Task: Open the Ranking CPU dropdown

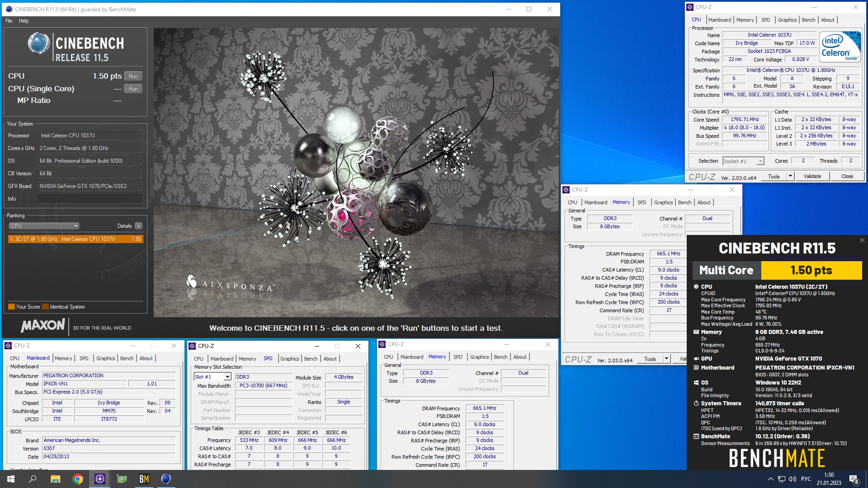Action: 44,226
